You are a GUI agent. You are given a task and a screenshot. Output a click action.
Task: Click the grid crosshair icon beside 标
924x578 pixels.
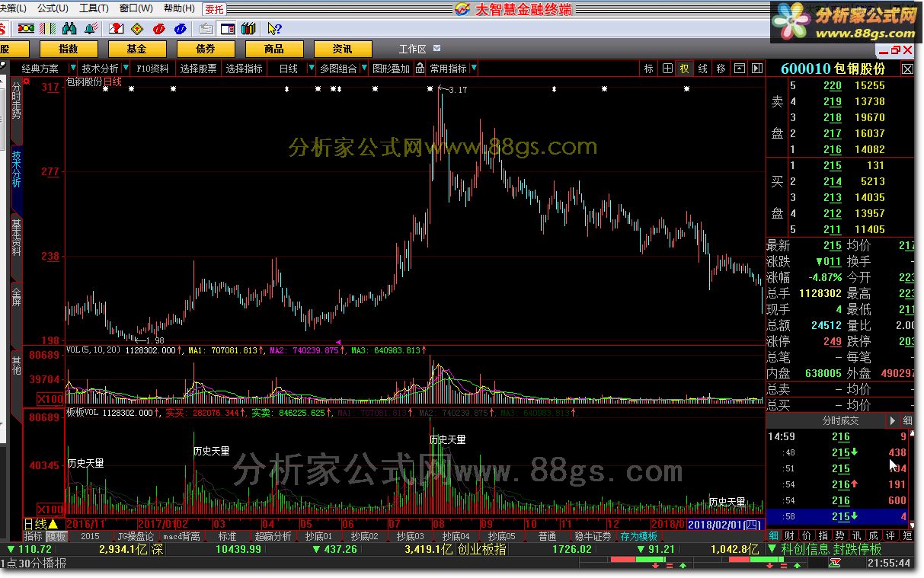(x=667, y=69)
